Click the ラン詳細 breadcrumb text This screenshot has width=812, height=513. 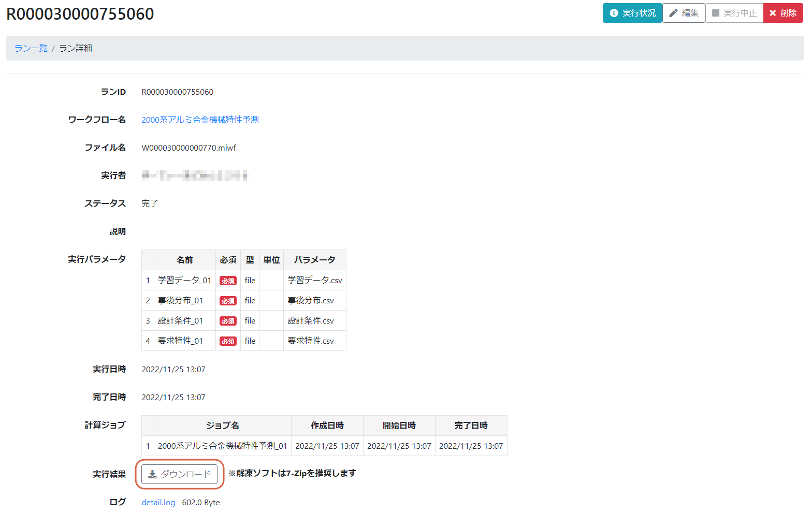click(76, 48)
